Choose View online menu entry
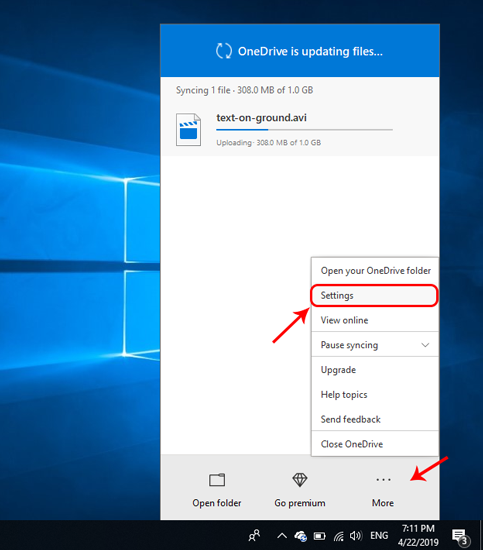This screenshot has width=483, height=550. [375, 320]
